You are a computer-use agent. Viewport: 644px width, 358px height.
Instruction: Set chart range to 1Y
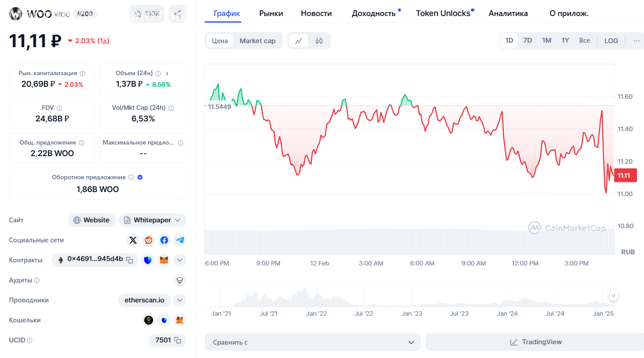coord(565,40)
